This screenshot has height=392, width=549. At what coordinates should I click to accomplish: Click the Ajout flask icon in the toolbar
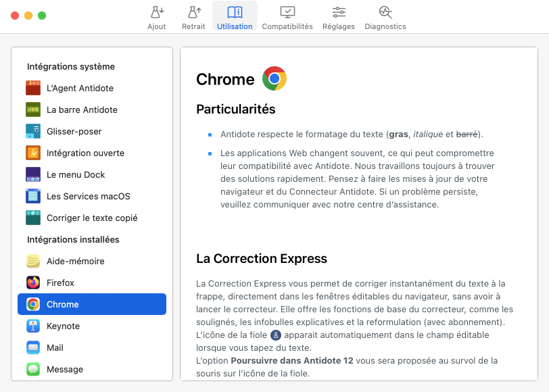pos(157,13)
